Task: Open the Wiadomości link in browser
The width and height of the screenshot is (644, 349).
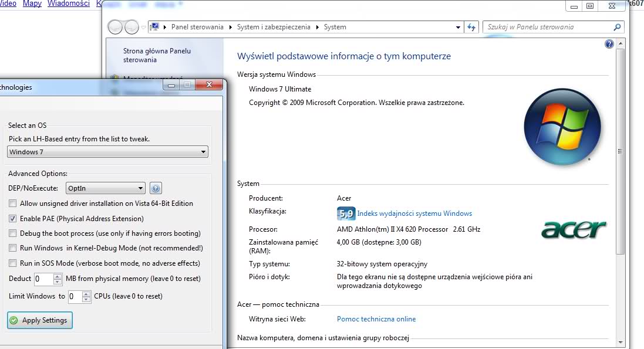Action: (x=69, y=4)
